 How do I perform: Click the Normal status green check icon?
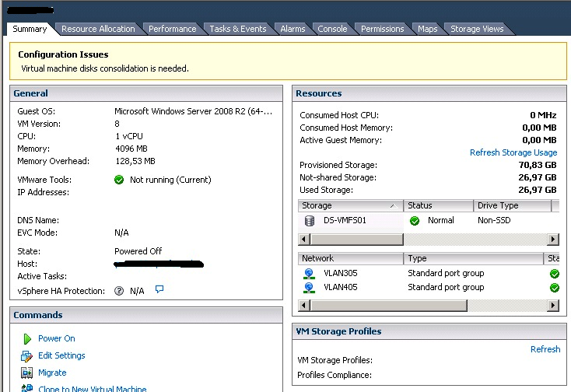(415, 221)
